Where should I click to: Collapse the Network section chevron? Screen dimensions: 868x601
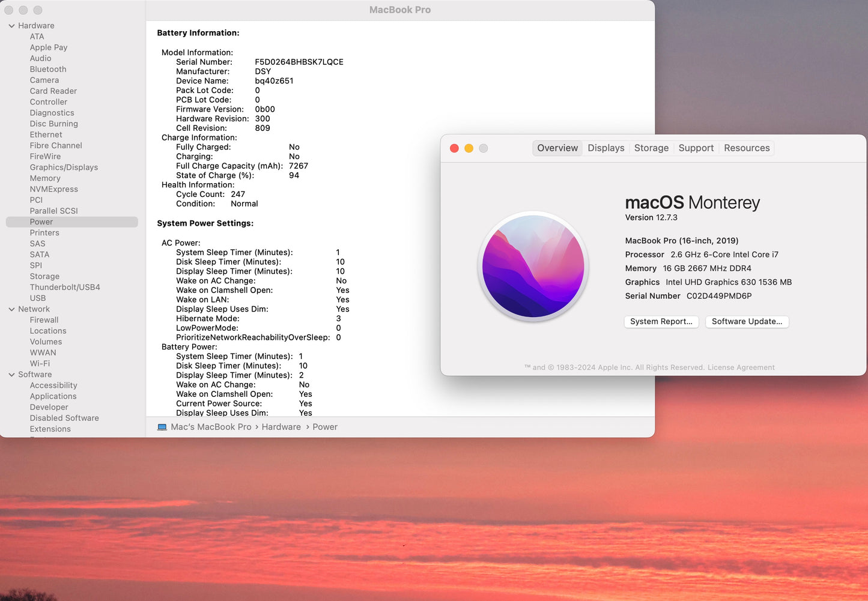11,309
